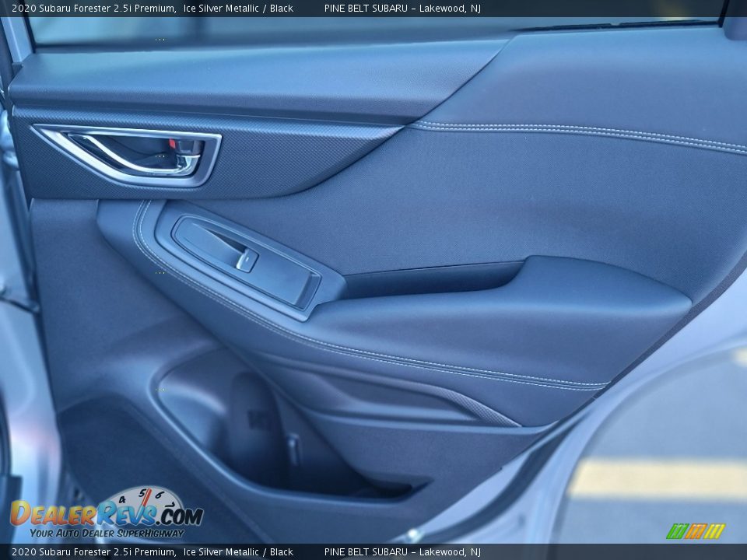Viewport: 747px width, 560px height.
Task: Click the bottom '2020 Subaru Forester 2.5i Premium' caption
Action: point(93,552)
